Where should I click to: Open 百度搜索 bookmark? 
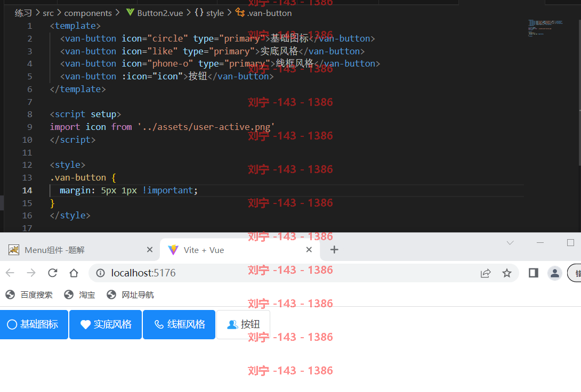(29, 295)
